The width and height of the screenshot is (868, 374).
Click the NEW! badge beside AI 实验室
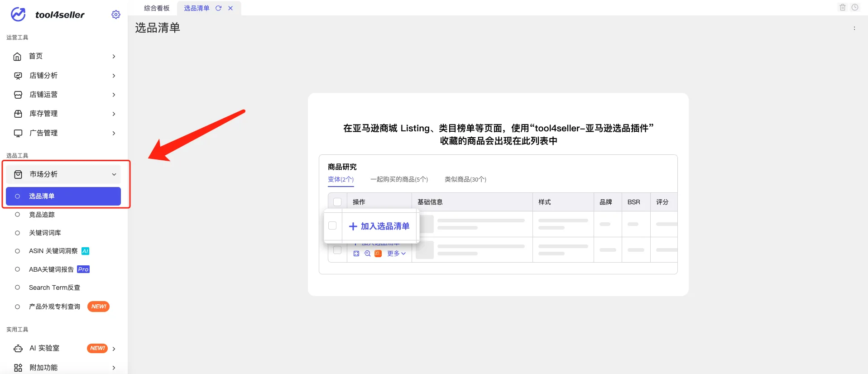97,348
